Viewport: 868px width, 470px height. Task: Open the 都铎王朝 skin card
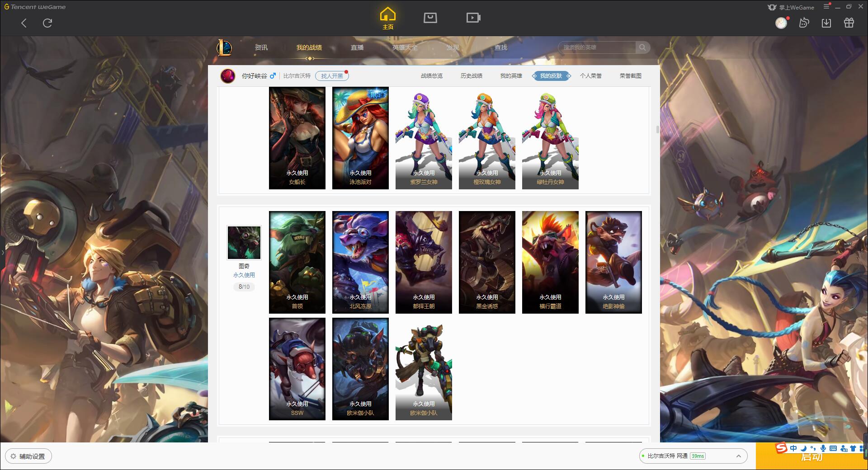[424, 262]
